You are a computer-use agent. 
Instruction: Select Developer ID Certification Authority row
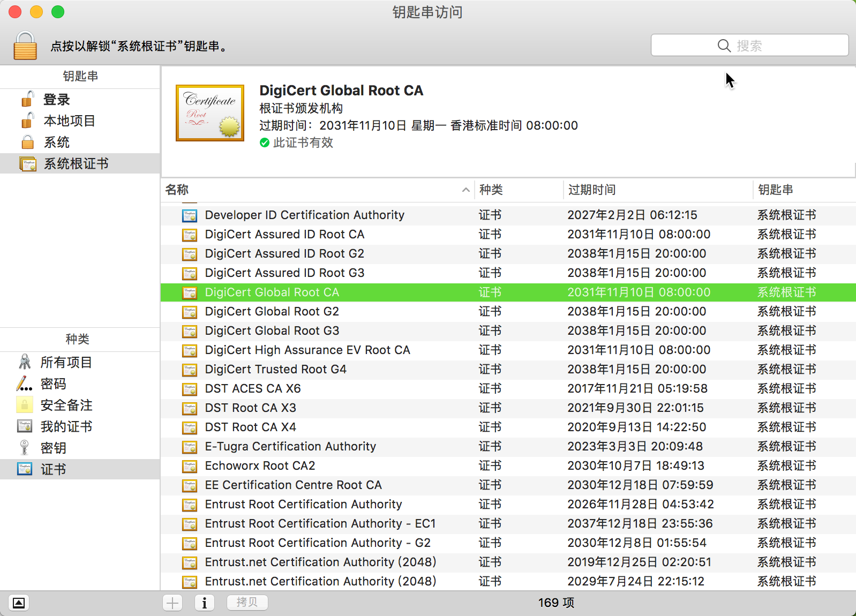click(508, 215)
